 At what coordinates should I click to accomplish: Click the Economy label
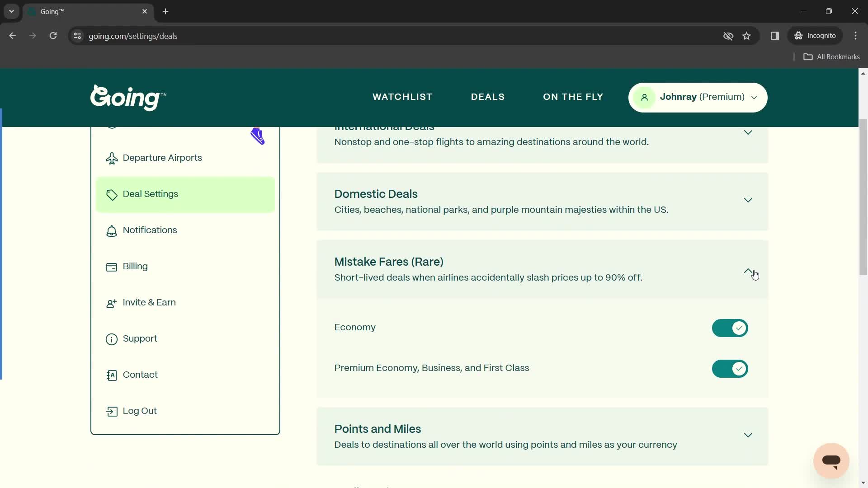(355, 328)
